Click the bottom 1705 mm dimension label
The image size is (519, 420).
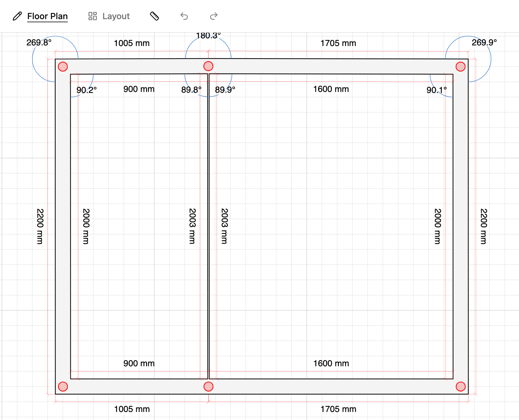(338, 409)
